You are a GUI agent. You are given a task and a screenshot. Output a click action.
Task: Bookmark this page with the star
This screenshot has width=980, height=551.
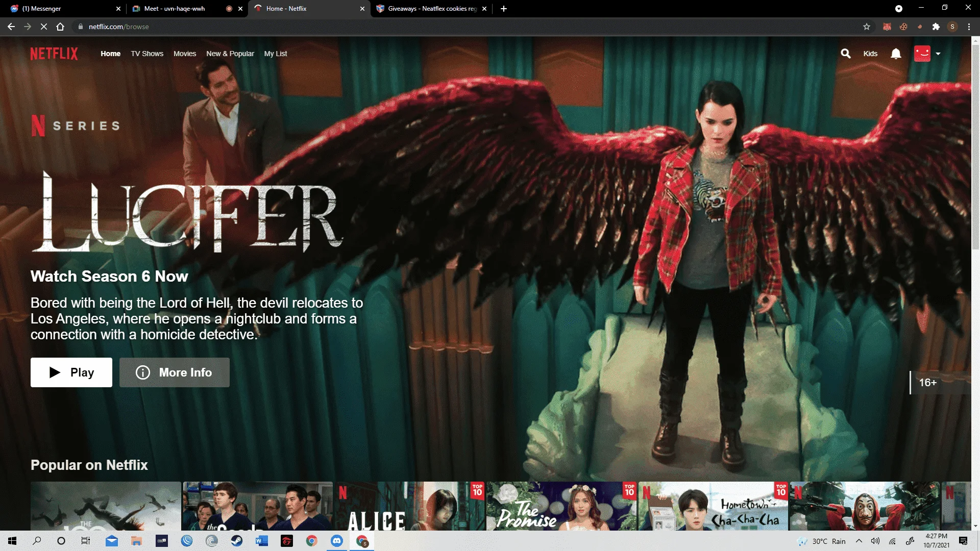(x=867, y=27)
